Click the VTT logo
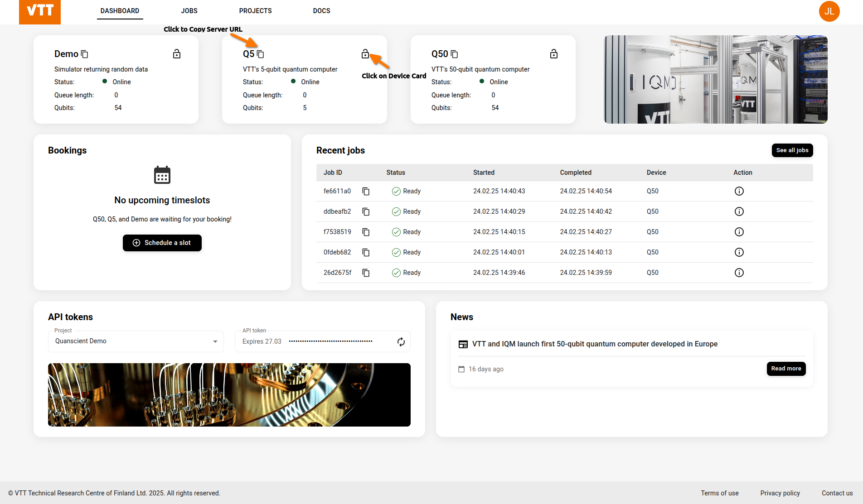The height and width of the screenshot is (504, 863). point(40,12)
